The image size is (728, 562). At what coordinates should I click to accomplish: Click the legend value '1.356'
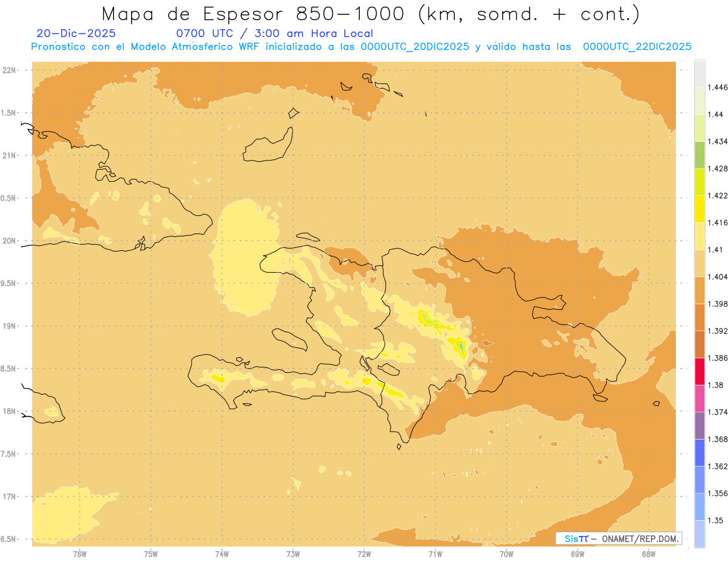tap(717, 493)
